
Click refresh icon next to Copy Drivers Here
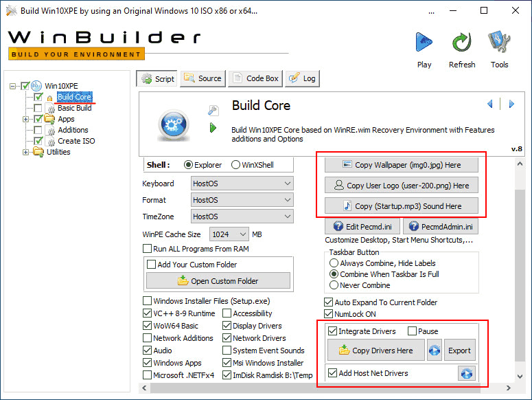435,350
